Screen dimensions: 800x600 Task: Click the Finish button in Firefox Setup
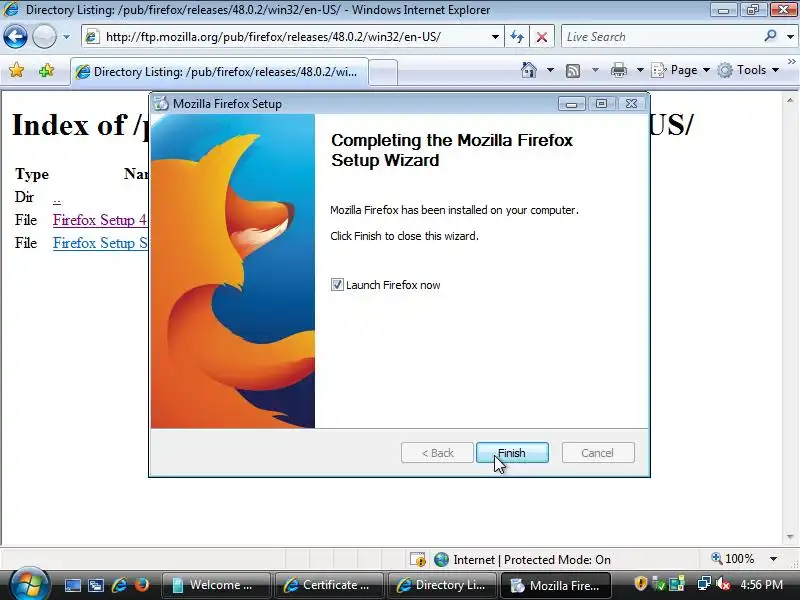click(512, 453)
